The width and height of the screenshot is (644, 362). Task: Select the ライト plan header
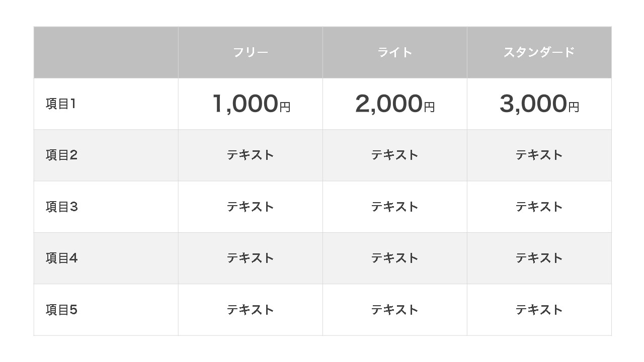pyautogui.click(x=395, y=52)
